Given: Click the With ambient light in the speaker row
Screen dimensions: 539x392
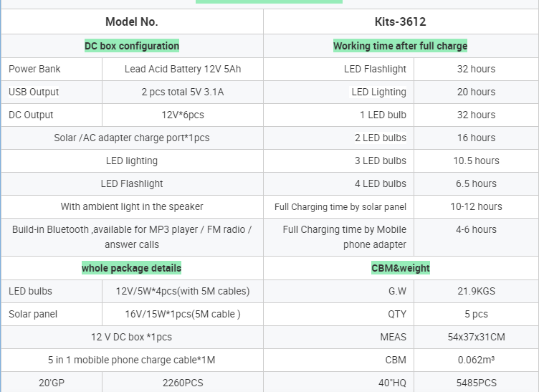Looking at the screenshot, I should 132,206.
